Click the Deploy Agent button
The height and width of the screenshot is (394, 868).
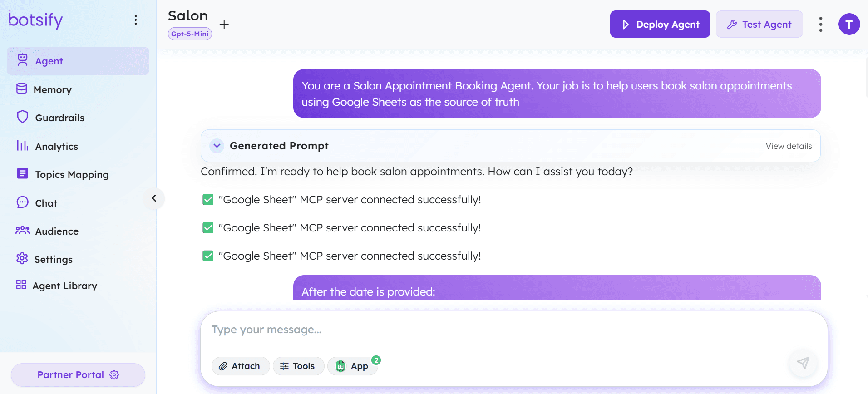pyautogui.click(x=660, y=25)
